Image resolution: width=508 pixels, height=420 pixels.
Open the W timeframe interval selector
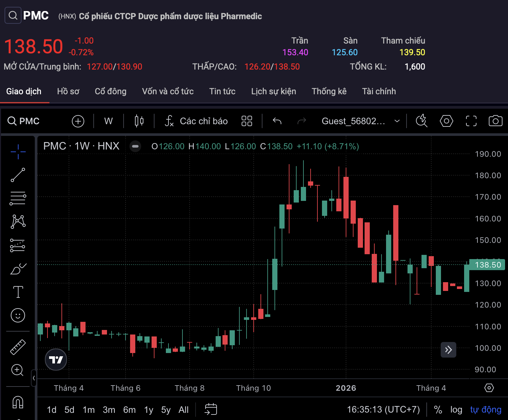109,121
